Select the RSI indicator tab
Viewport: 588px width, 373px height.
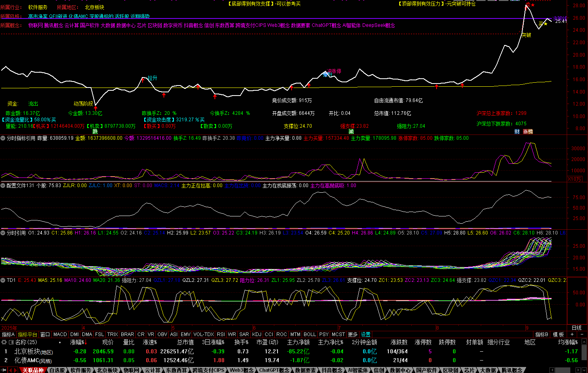coord(221,334)
